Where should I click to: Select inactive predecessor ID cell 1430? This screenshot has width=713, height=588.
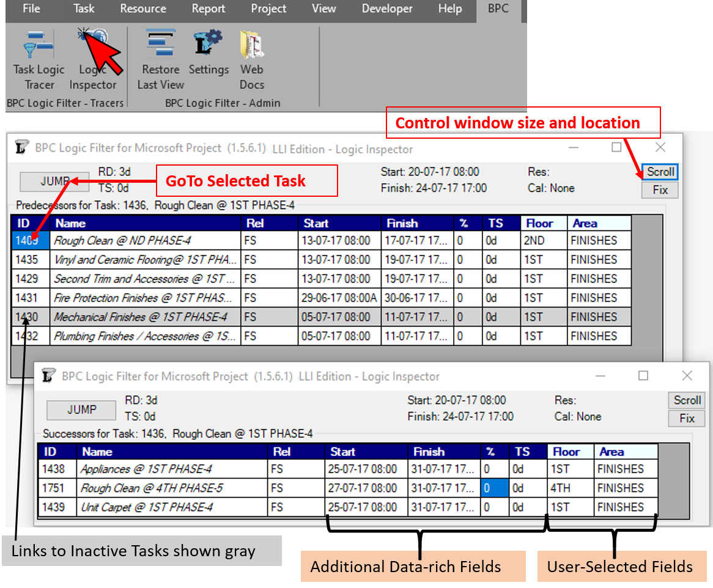click(x=31, y=317)
